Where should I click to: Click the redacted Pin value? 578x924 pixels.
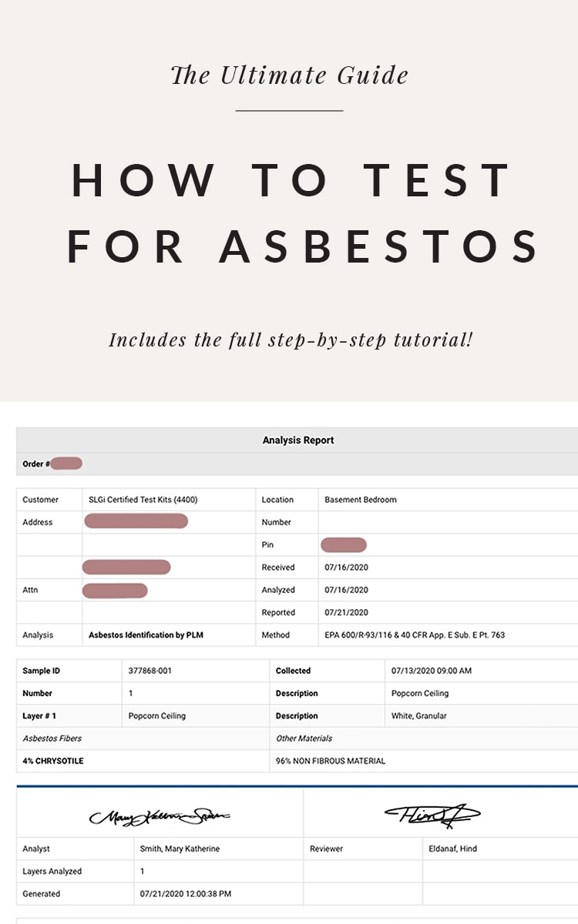coord(344,545)
